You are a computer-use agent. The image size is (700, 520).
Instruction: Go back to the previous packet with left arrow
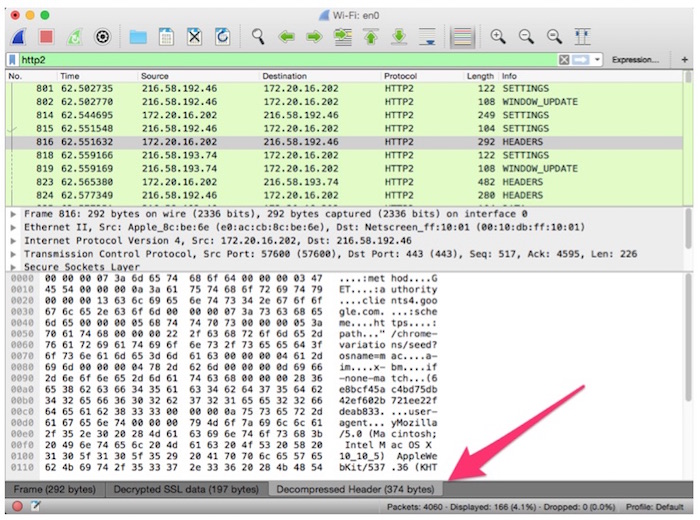[286, 37]
